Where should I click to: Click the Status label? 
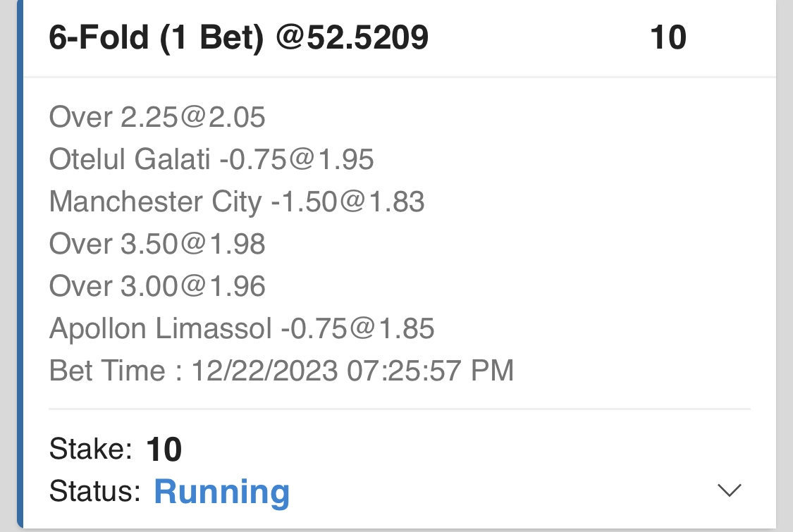tap(95, 491)
